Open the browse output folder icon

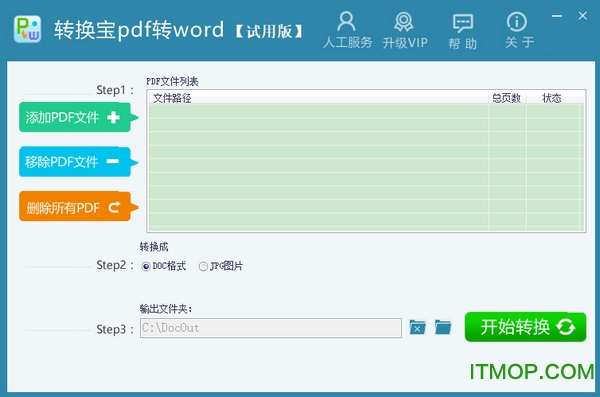click(443, 327)
